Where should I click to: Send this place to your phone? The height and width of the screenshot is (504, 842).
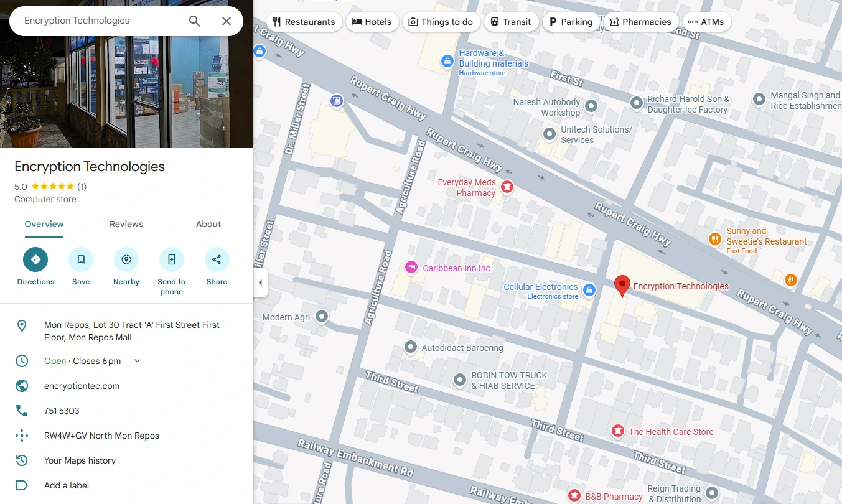click(171, 259)
